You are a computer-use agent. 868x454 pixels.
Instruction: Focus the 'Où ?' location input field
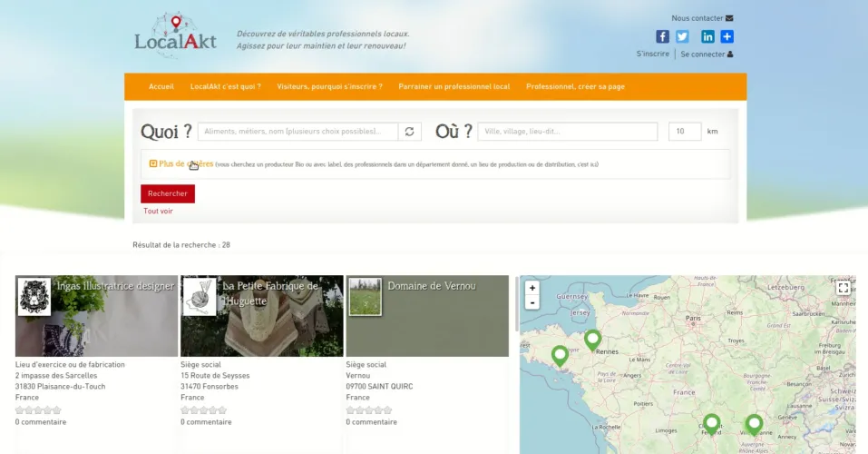pos(567,132)
